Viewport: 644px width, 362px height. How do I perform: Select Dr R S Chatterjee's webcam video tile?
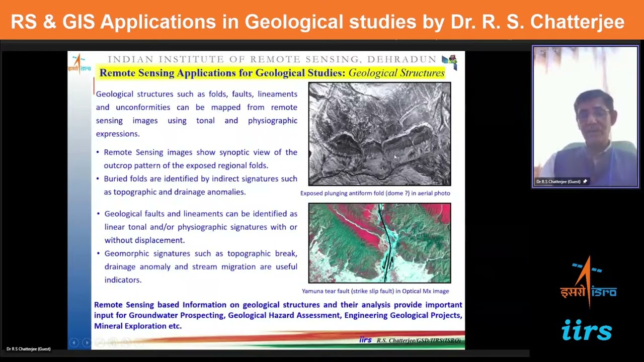point(586,117)
